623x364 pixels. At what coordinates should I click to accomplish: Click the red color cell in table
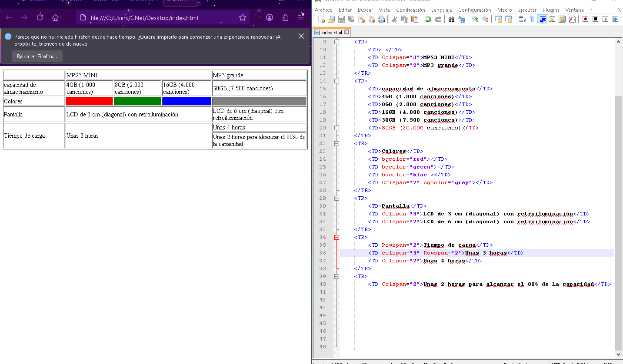click(x=89, y=101)
